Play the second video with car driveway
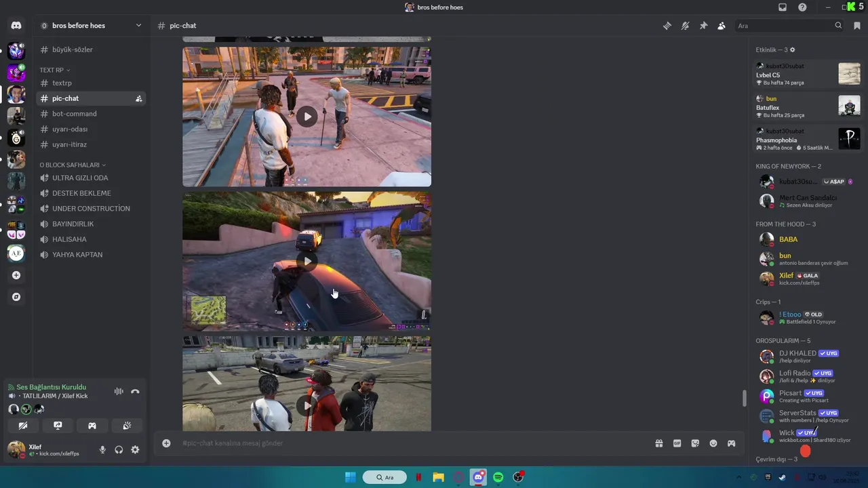Image resolution: width=868 pixels, height=488 pixels. (x=307, y=261)
